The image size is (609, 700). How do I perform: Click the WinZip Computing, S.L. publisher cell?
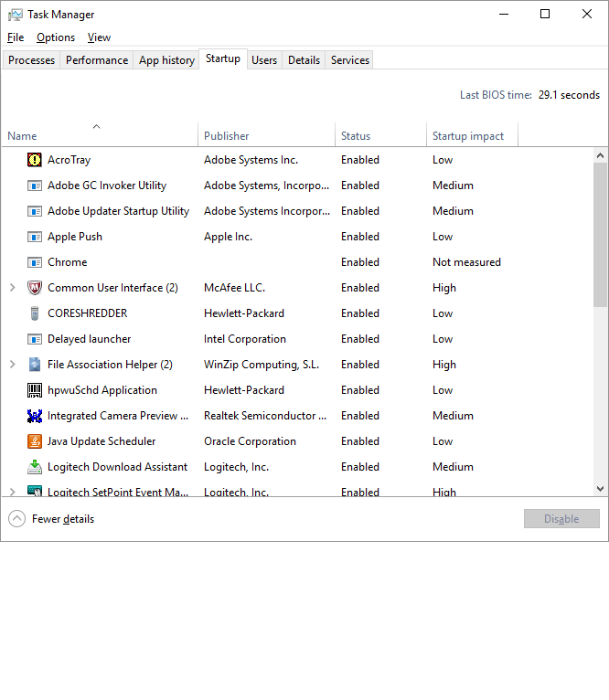tap(262, 365)
